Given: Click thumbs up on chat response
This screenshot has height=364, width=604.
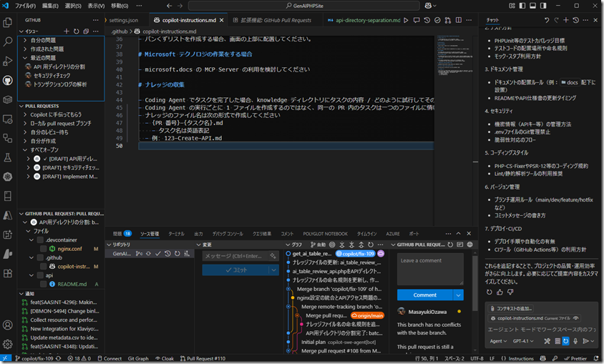Looking at the screenshot, I should coord(500,292).
